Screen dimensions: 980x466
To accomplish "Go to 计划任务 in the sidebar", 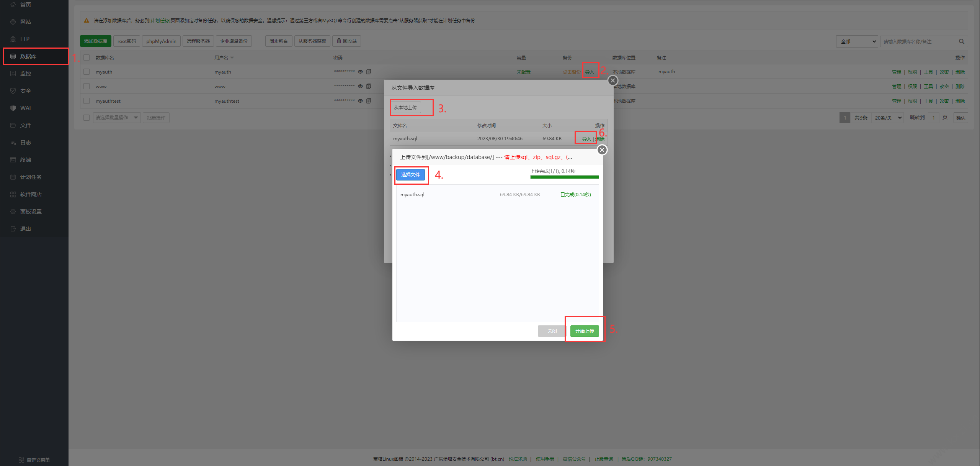I will click(31, 177).
